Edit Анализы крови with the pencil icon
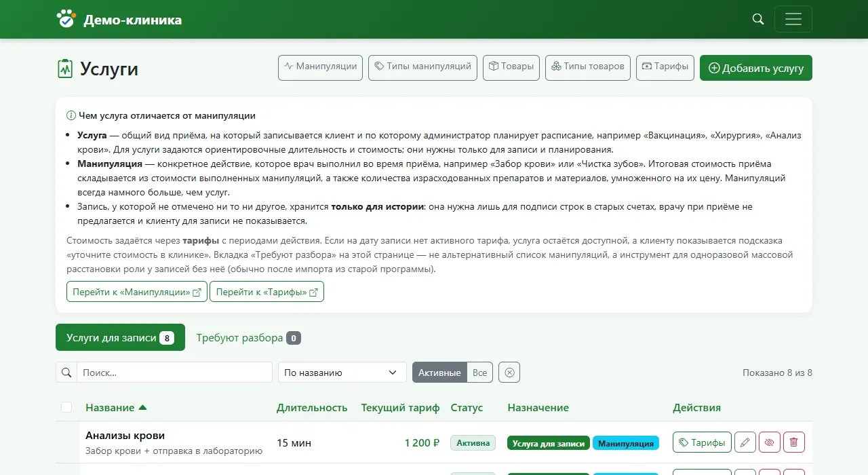This screenshot has width=868, height=475. (x=745, y=442)
